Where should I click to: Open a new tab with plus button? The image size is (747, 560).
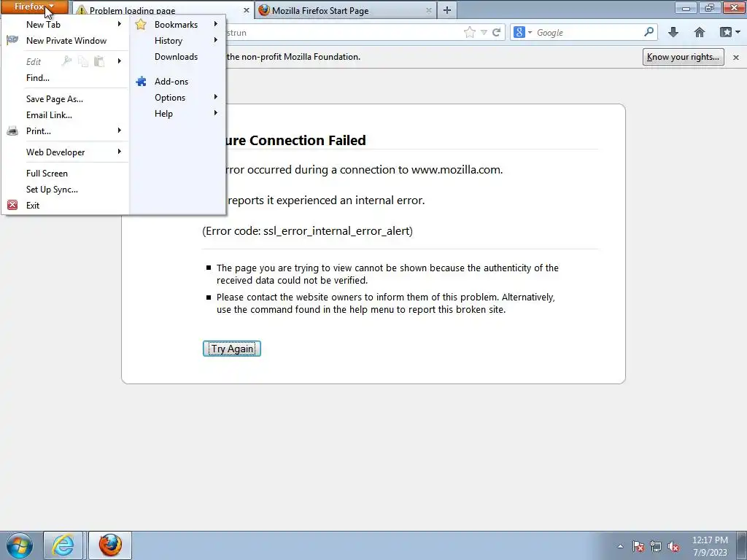[x=447, y=10]
